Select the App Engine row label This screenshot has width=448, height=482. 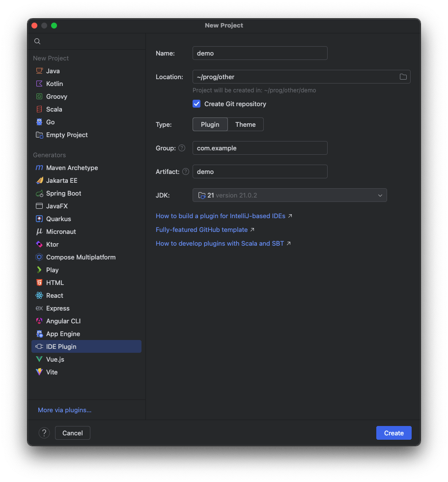click(x=63, y=334)
